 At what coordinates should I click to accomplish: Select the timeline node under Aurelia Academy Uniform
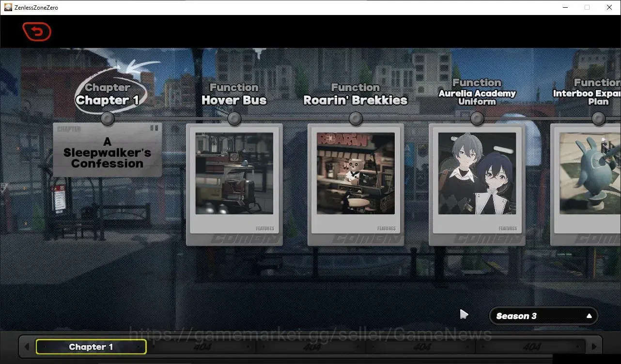click(x=477, y=119)
